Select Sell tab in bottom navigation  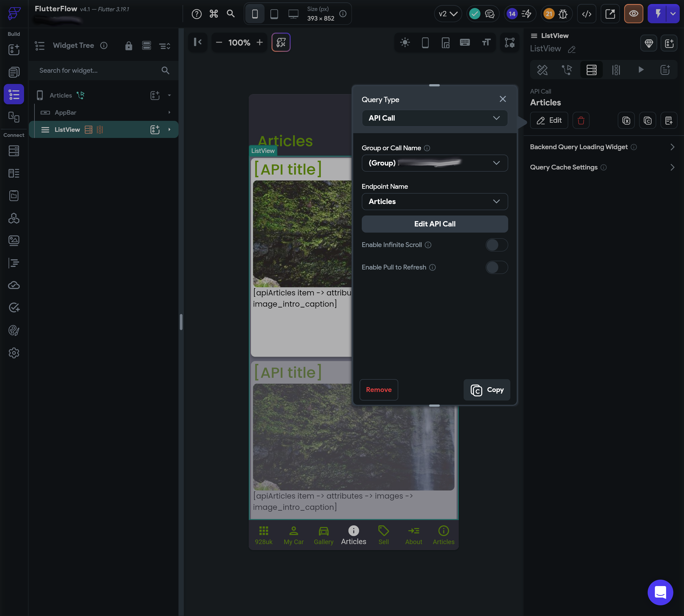[x=383, y=535]
